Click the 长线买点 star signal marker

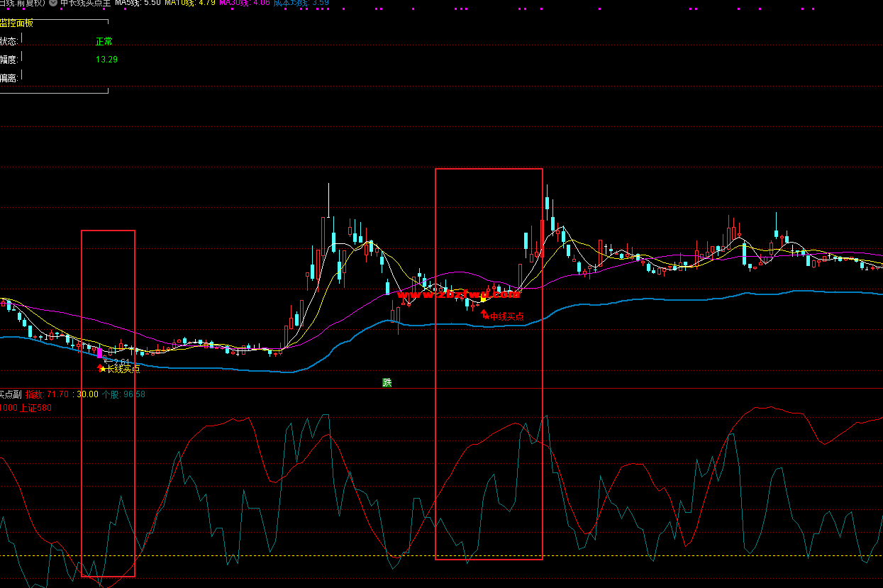[102, 369]
